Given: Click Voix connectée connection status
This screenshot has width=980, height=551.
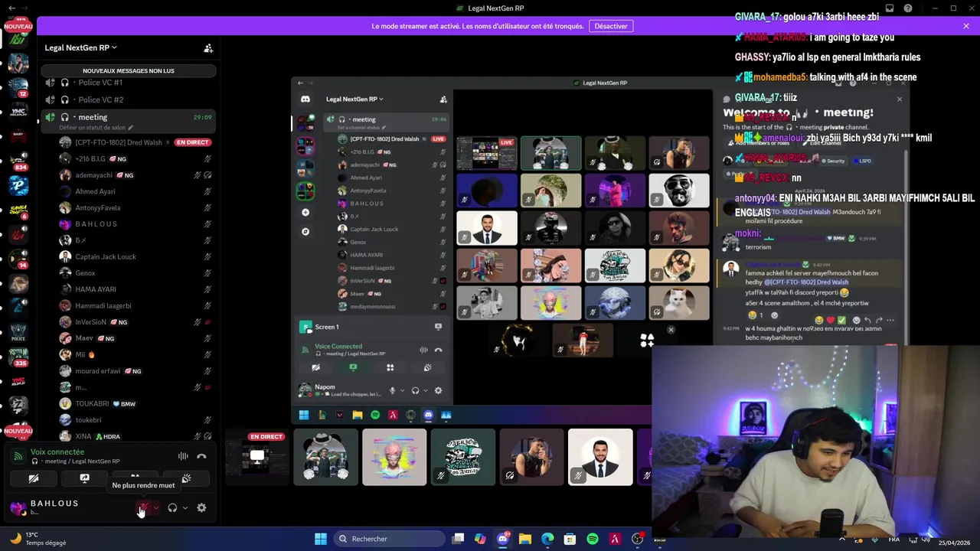Looking at the screenshot, I should [57, 452].
